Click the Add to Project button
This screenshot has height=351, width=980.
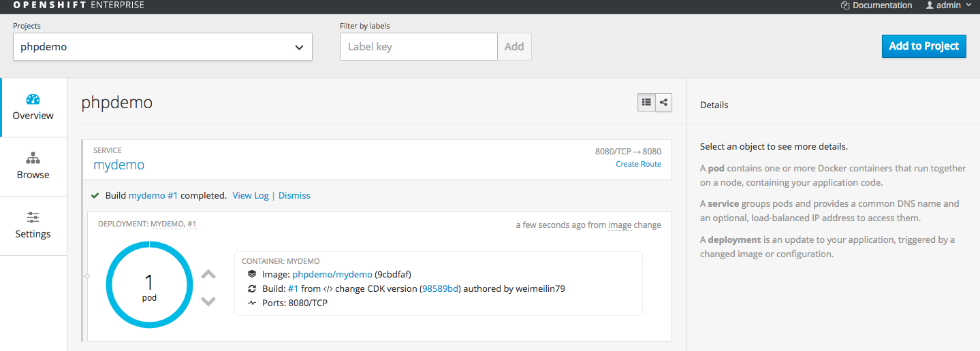(923, 46)
